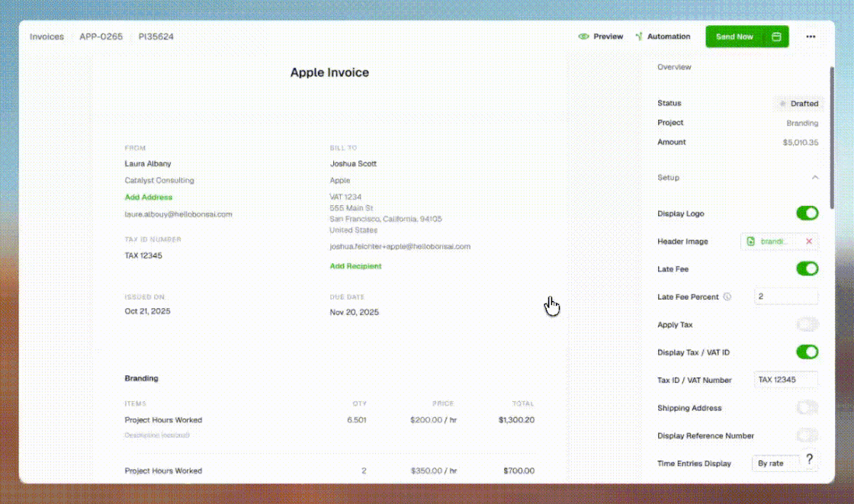Open the APP-0265 breadcrumb

click(x=101, y=37)
